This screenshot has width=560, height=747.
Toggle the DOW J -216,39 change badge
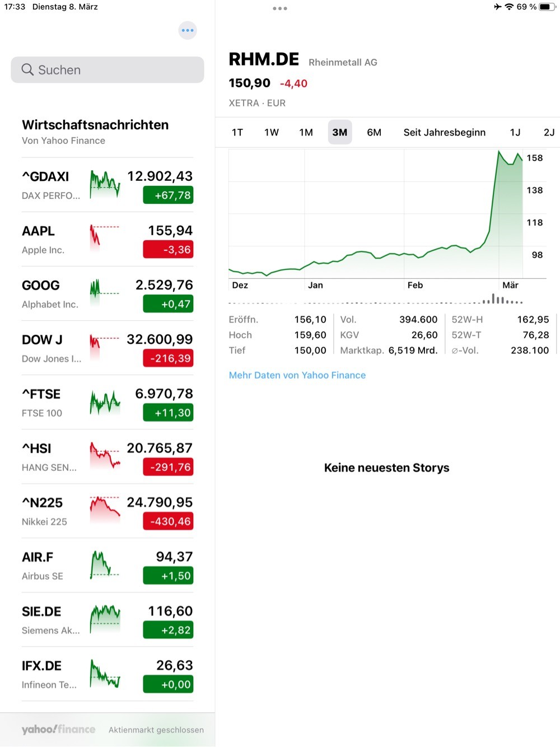[168, 358]
